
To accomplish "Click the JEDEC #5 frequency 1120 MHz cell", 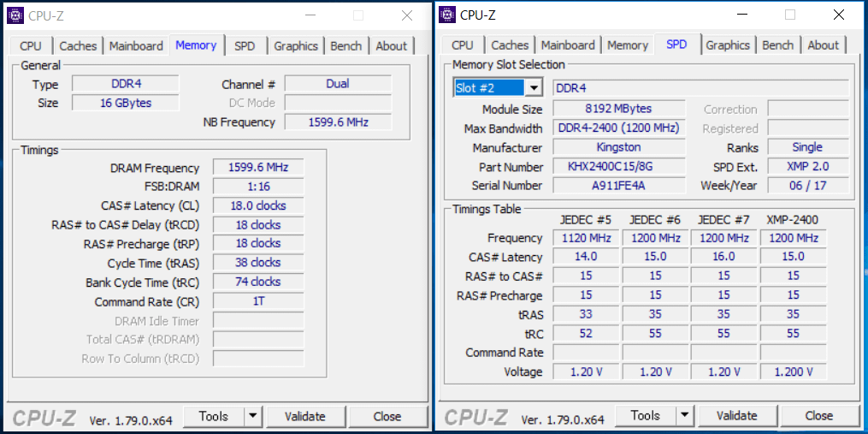I will tap(586, 238).
